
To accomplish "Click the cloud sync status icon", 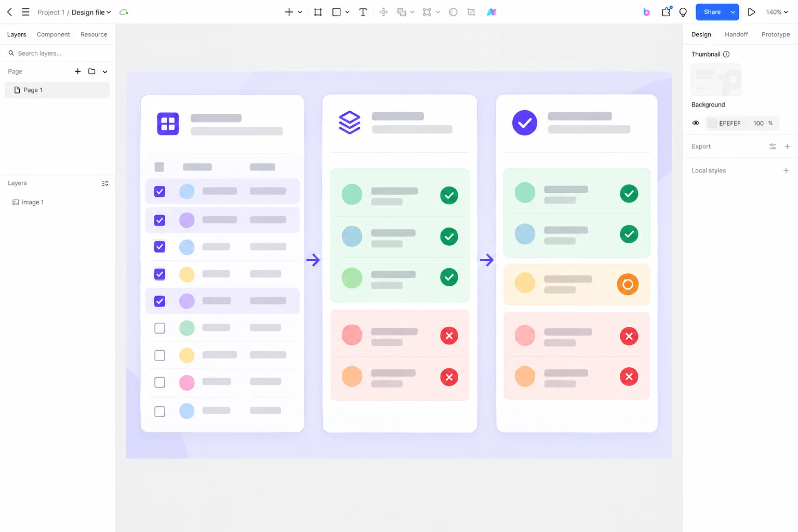I will pyautogui.click(x=124, y=12).
